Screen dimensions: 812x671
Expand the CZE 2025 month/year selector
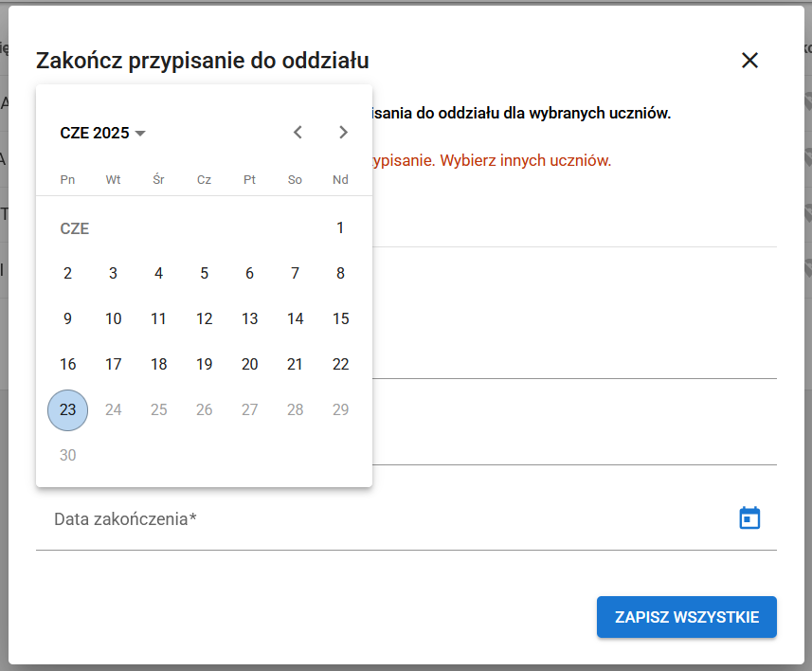(x=102, y=134)
